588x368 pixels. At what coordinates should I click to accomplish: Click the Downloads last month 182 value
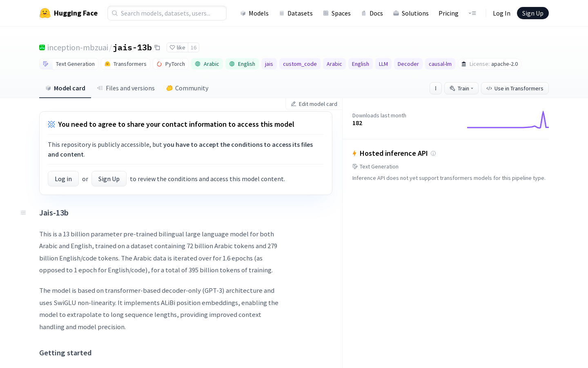pos(357,123)
